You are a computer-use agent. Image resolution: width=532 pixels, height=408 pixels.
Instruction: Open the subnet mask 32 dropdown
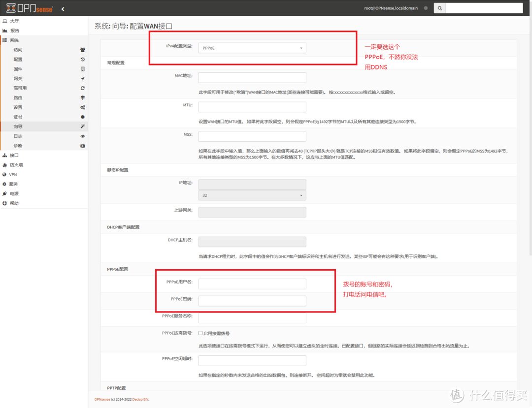252,195
